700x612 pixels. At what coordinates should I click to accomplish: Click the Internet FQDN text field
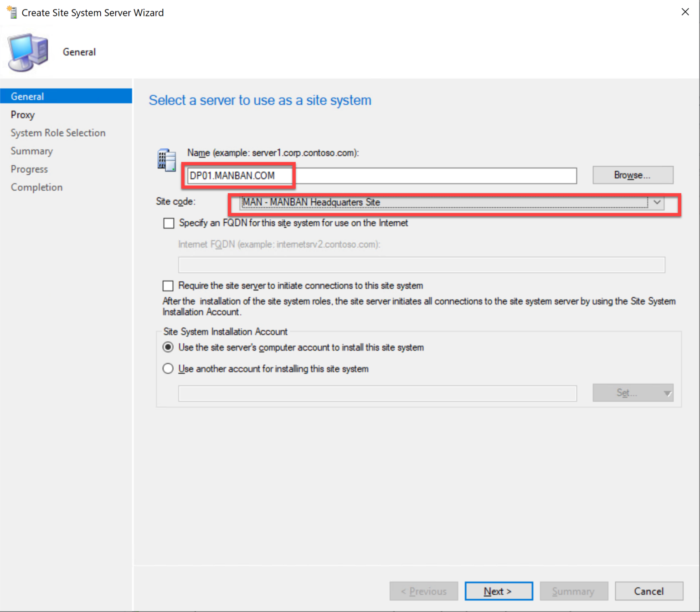click(422, 265)
